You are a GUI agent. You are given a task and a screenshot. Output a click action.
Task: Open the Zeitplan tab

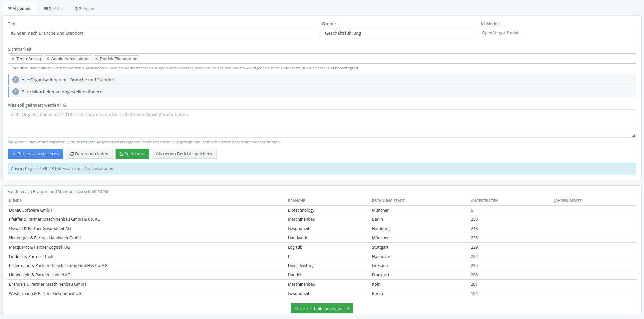[84, 9]
